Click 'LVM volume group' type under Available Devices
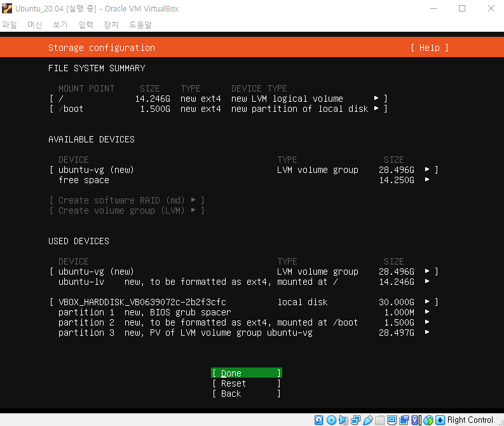Viewport: 504px width, 426px height. click(x=318, y=170)
